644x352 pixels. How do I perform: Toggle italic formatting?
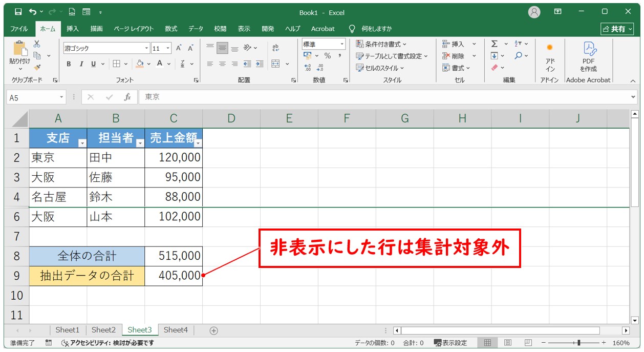point(81,64)
